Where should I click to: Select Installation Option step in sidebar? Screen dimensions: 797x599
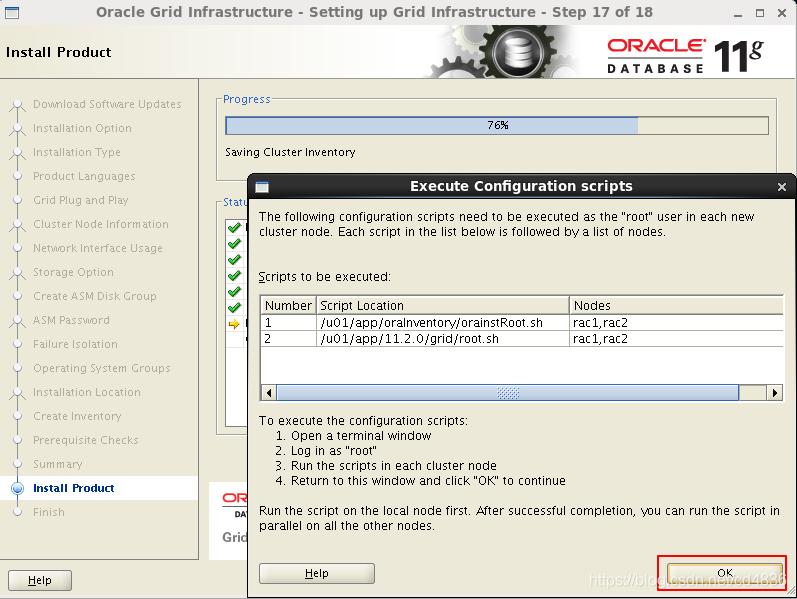click(82, 128)
